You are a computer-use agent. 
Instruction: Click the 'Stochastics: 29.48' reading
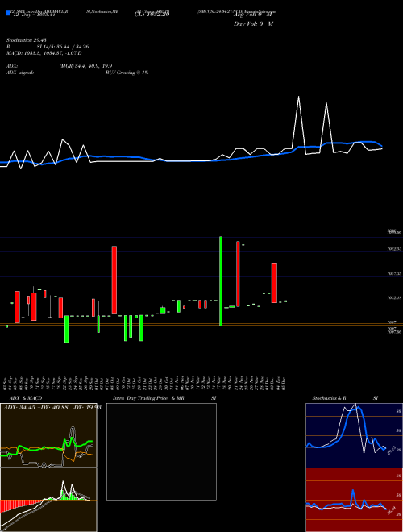click(x=27, y=41)
